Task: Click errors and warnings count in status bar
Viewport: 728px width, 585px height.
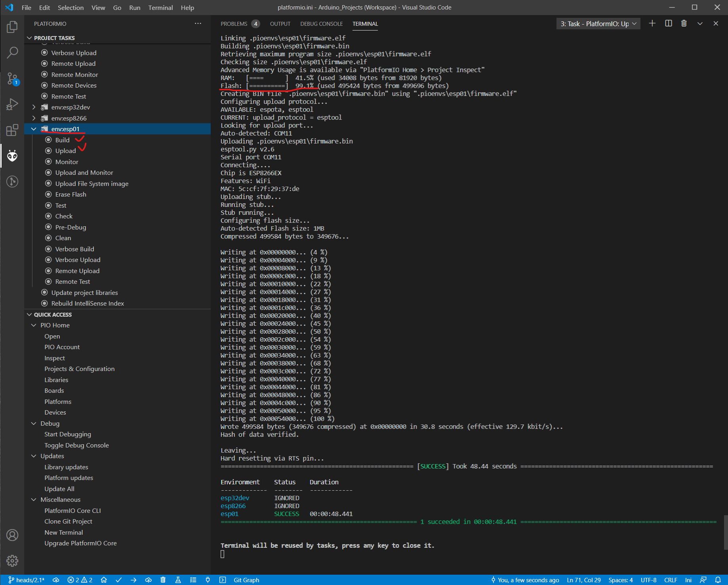Action: point(80,580)
